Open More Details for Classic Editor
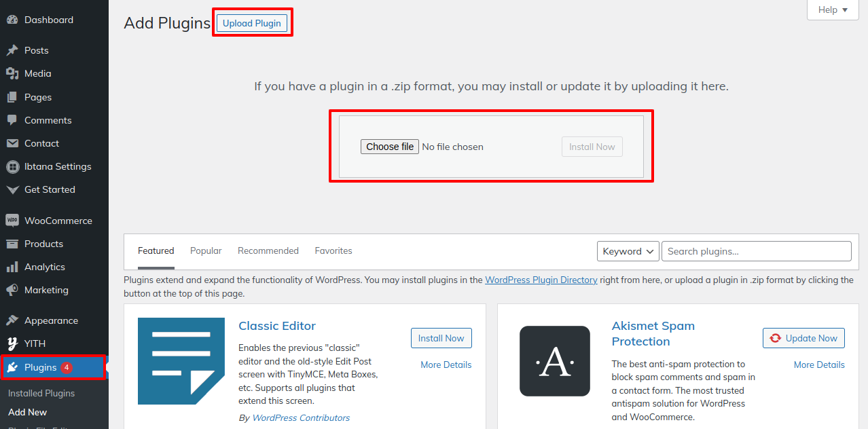 (446, 365)
